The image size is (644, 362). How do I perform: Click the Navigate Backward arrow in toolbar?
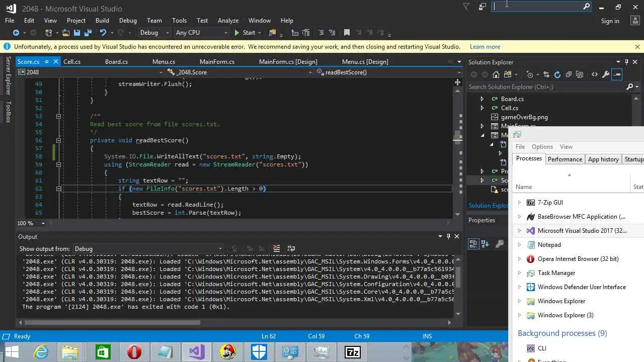click(16, 33)
